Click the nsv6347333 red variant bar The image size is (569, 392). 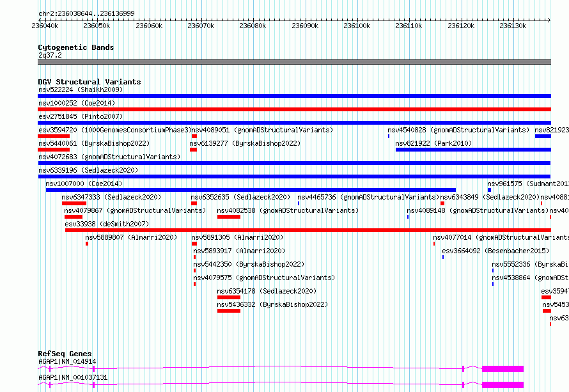point(74,203)
